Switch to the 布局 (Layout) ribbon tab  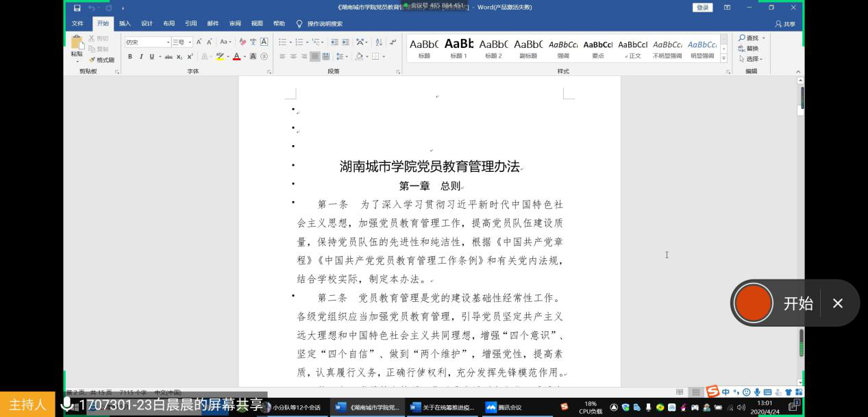[169, 23]
